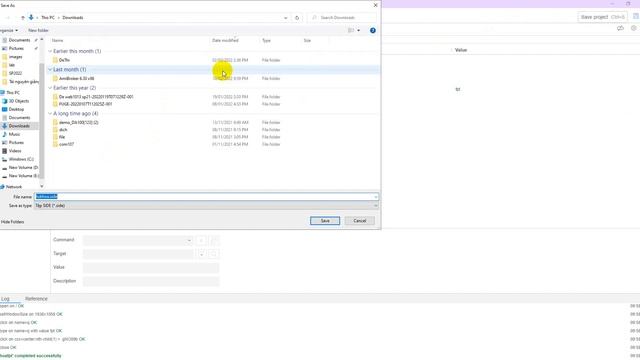Viewport: 640px width, 360px height.
Task: Sort files by the Size column
Action: 307,40
